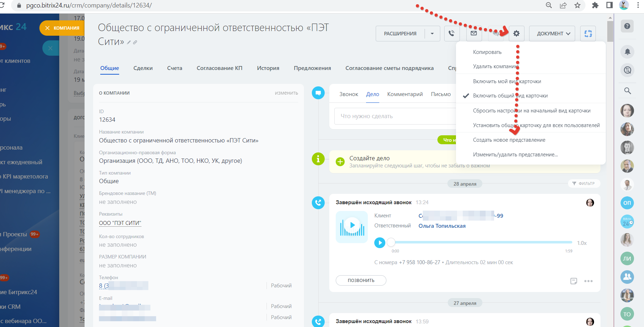Click the green plus icon near Создайте дело
Image resolution: width=644 pixels, height=327 pixels.
pyautogui.click(x=340, y=162)
